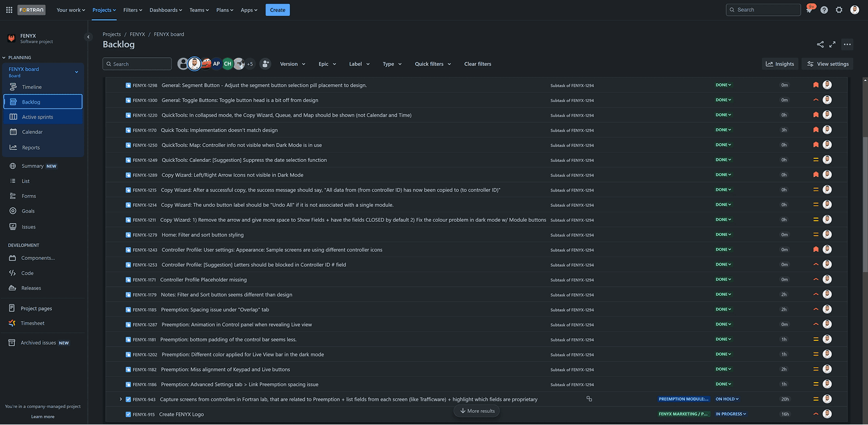
Task: Open the Your work menu
Action: coord(71,10)
